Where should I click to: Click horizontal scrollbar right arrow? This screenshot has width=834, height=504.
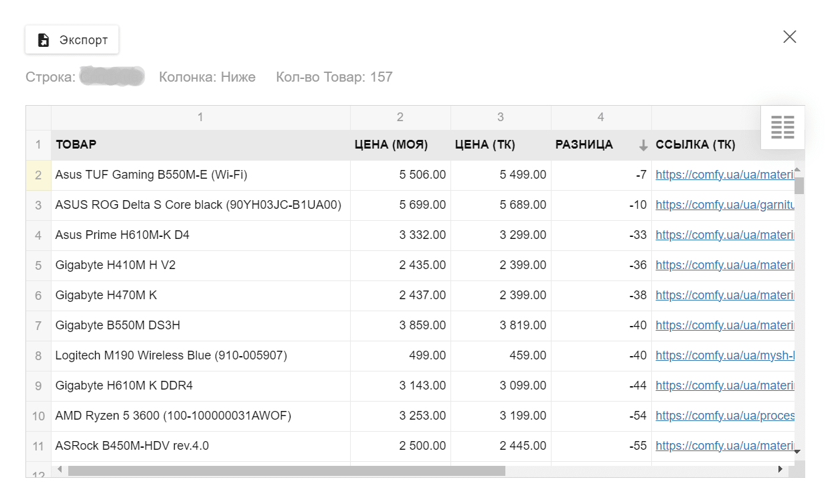(780, 470)
